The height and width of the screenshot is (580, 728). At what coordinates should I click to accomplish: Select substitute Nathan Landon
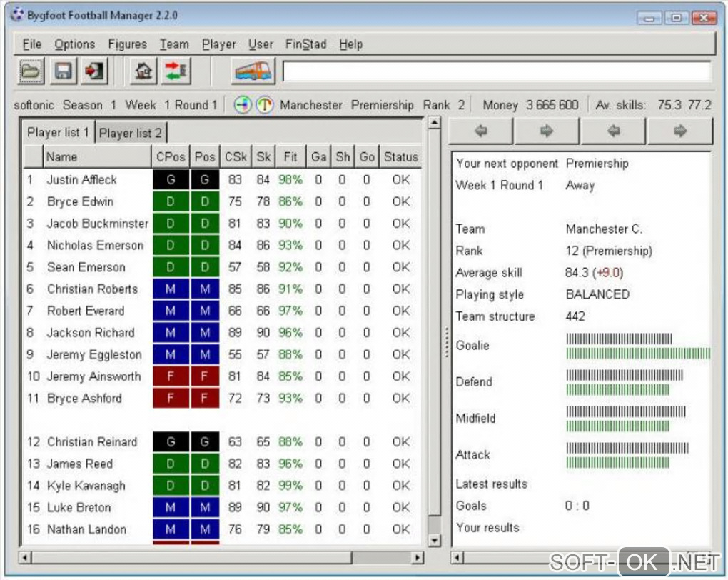[87, 529]
